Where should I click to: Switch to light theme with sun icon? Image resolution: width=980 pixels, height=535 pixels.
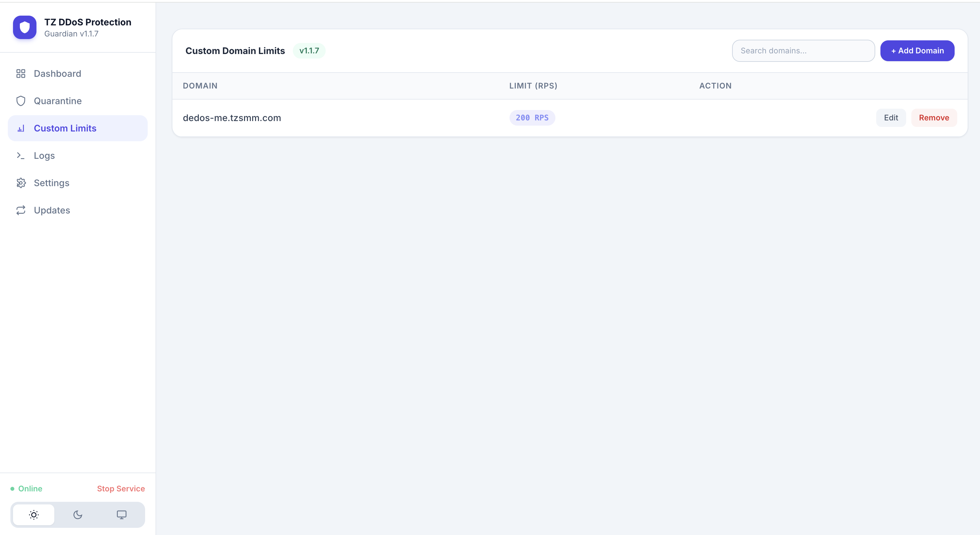point(34,514)
